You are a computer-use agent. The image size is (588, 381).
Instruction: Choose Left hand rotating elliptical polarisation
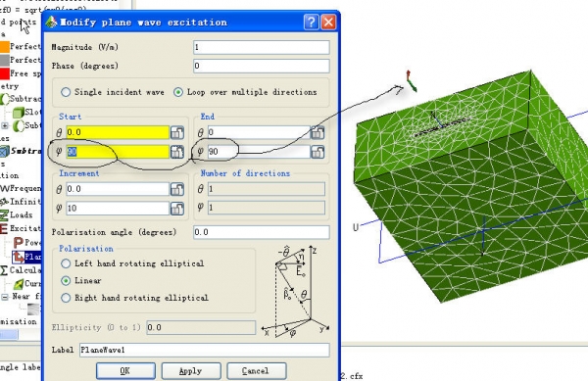tap(66, 263)
